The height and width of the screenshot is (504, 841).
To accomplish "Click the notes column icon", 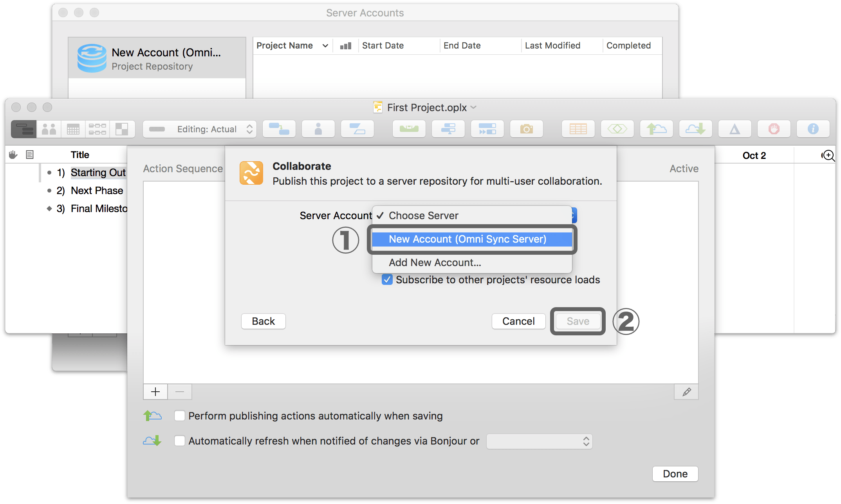I will pos(30,155).
